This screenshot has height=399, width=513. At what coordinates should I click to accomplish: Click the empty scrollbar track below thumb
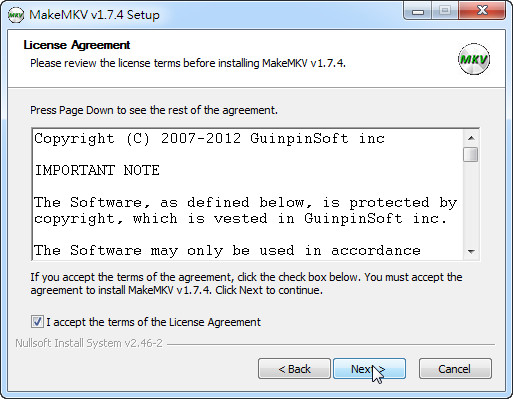(x=471, y=203)
